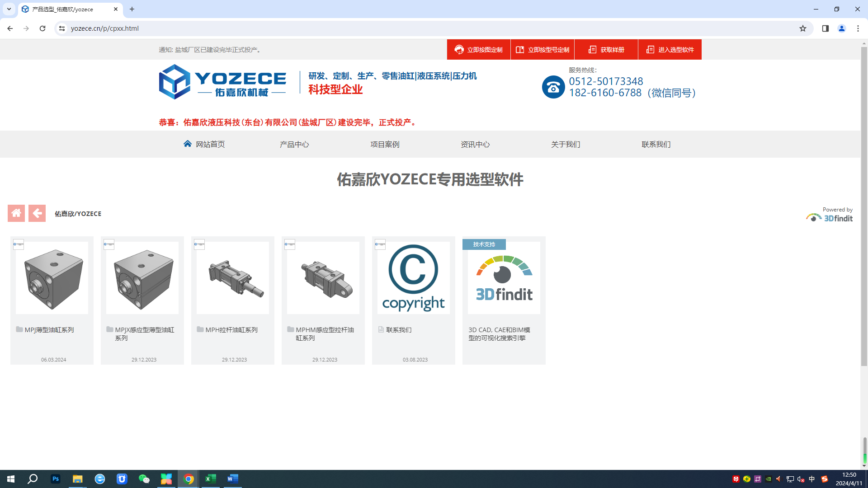Click phone number 0512-50173348
Image resolution: width=868 pixels, height=488 pixels.
tap(606, 81)
